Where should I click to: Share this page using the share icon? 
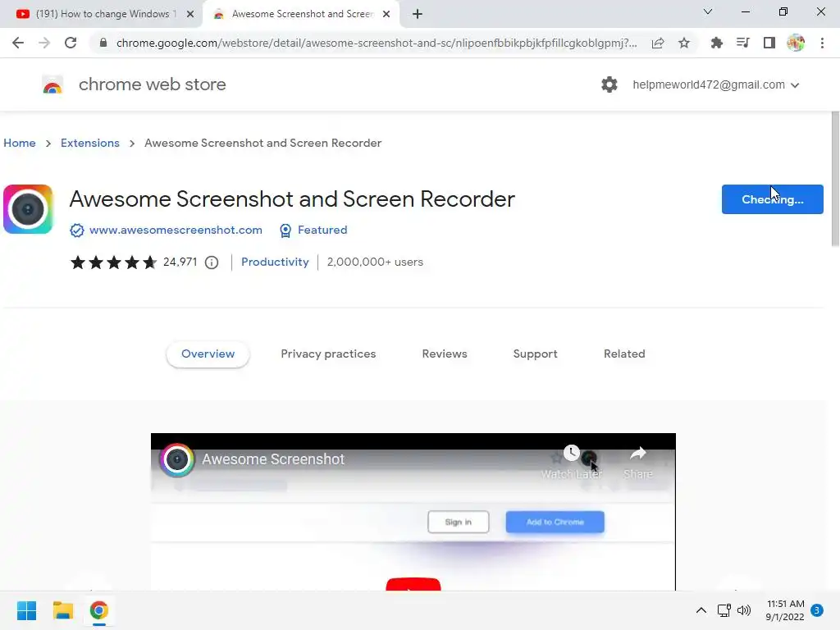pos(658,43)
